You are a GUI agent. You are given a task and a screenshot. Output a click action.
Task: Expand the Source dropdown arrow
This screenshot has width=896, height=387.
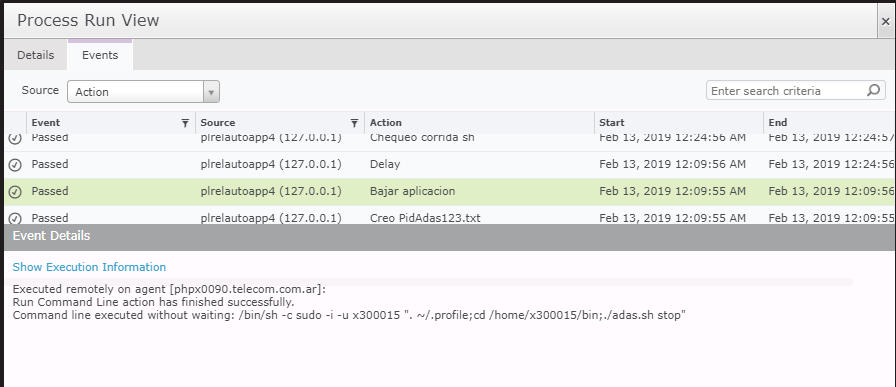pos(211,91)
